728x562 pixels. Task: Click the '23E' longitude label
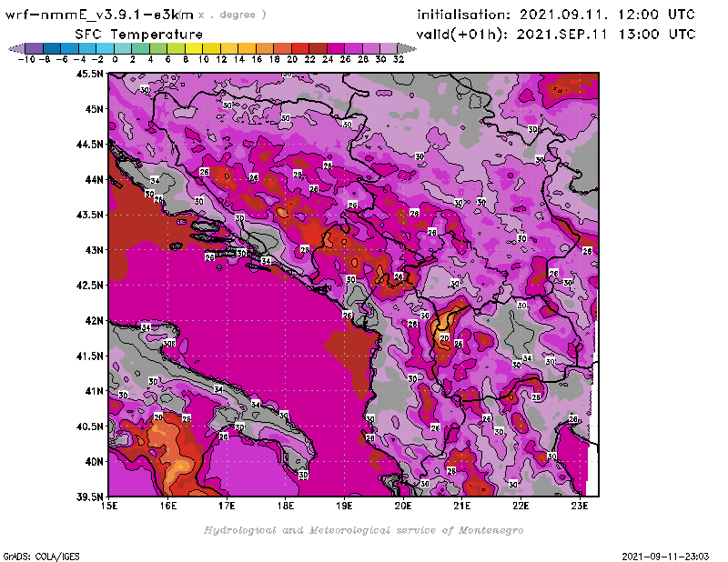pos(580,506)
